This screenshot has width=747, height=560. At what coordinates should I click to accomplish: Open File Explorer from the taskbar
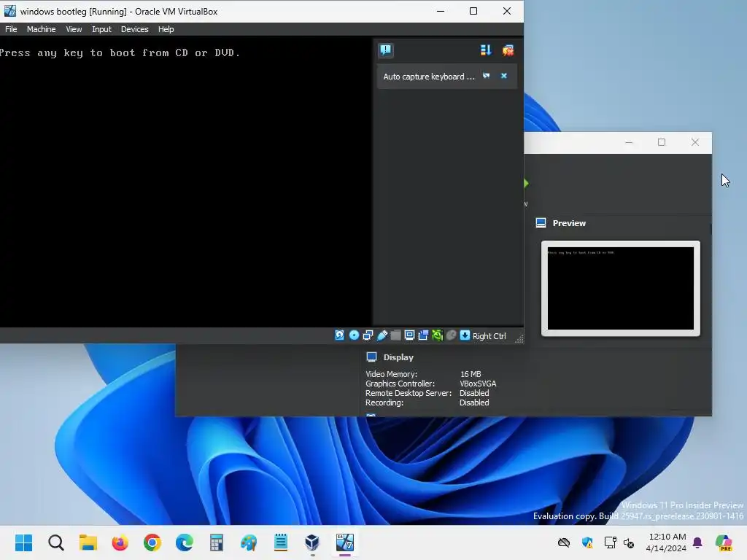click(88, 542)
